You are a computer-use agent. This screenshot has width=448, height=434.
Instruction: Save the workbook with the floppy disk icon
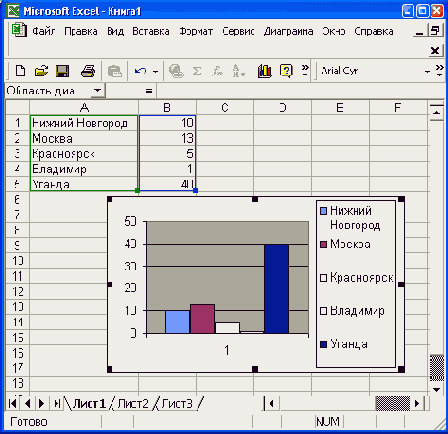click(62, 71)
